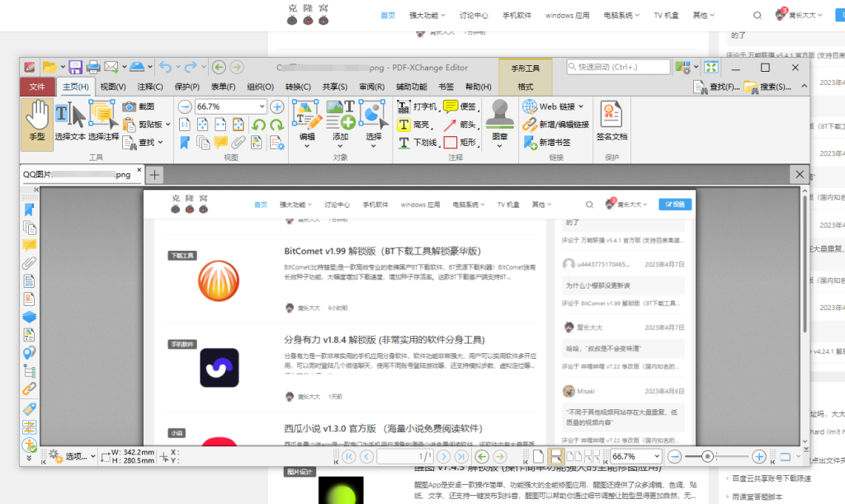Screen dimensions: 845x504
Task: Open status bar zoom 66.7% dropdown
Action: click(657, 456)
